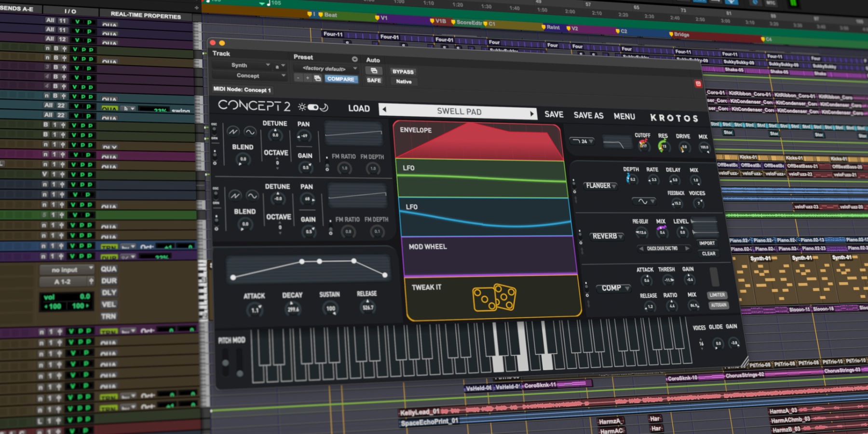This screenshot has width=868, height=434.
Task: Click the SWELL PAD preset name field
Action: (459, 111)
